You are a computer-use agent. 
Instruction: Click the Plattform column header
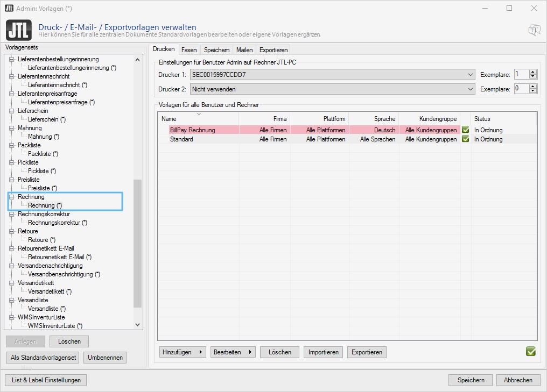click(320, 118)
